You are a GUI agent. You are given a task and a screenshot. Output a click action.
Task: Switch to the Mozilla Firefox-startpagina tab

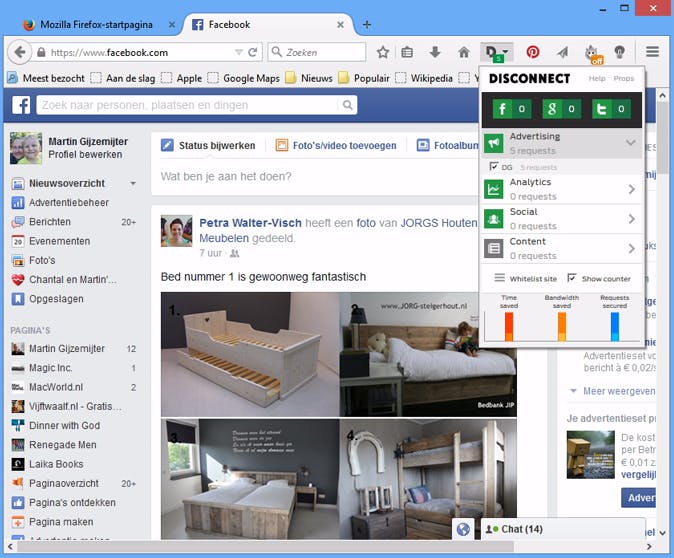[97, 25]
